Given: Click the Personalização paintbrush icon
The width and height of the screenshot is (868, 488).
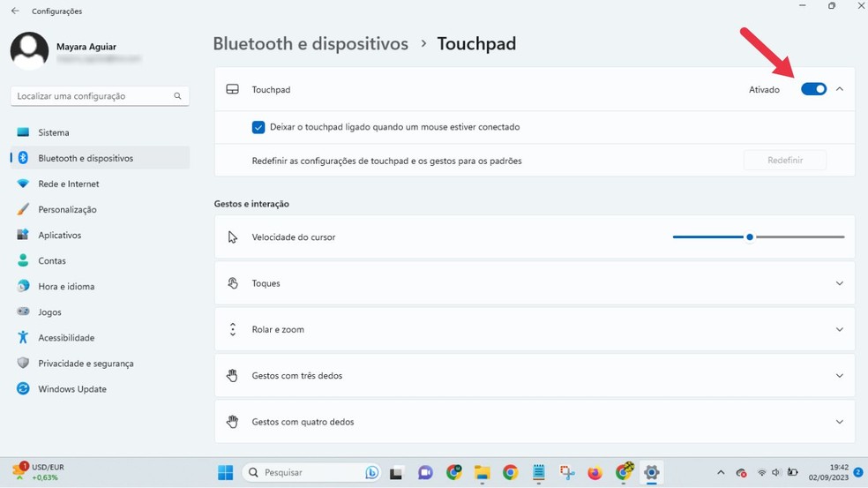Looking at the screenshot, I should click(x=23, y=209).
